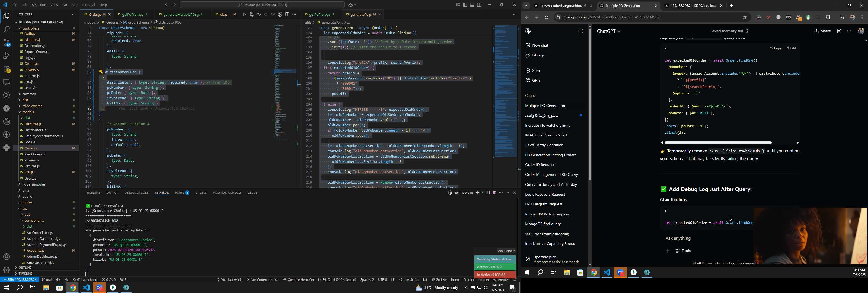The height and width of the screenshot is (293, 868).
Task: Open ChatGPT temporary chat icon near Share
Action: click(x=839, y=31)
